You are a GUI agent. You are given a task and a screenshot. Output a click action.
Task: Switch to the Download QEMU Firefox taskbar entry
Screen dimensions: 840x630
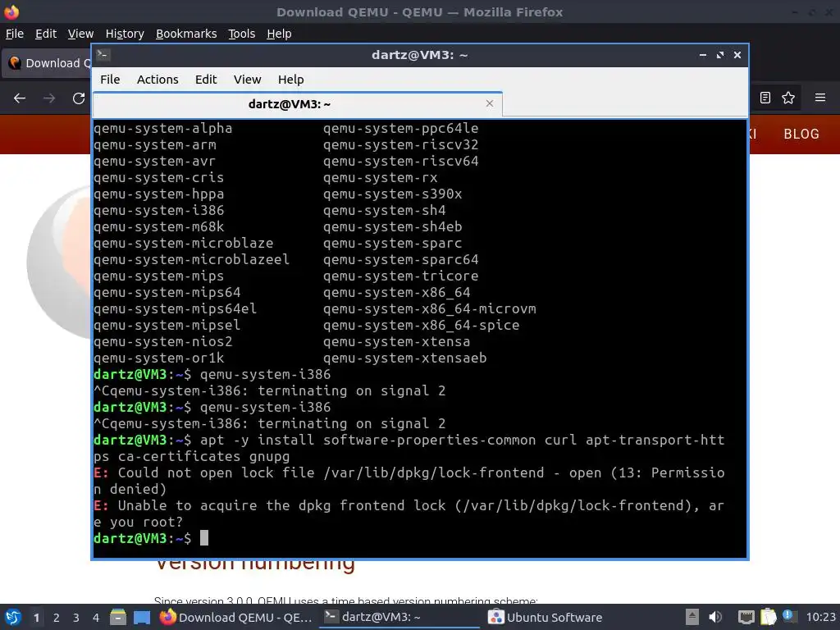[x=235, y=617]
